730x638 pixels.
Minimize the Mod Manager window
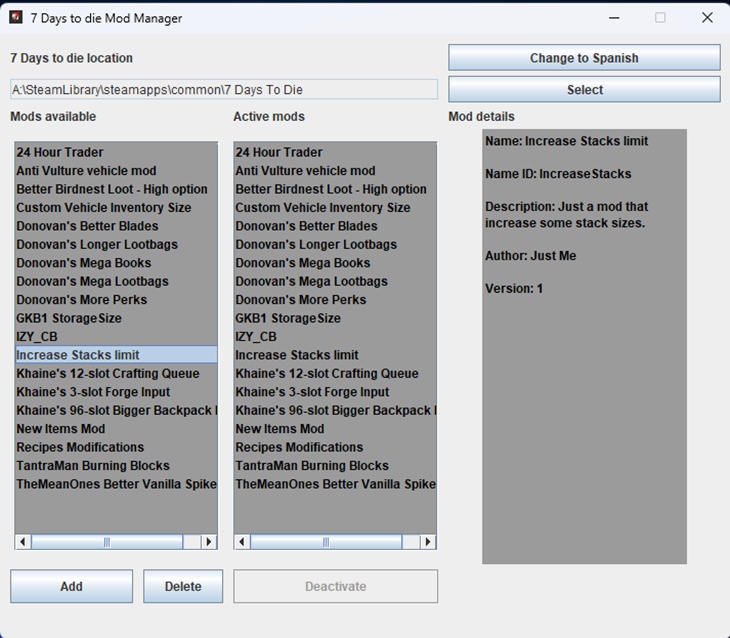(x=614, y=18)
